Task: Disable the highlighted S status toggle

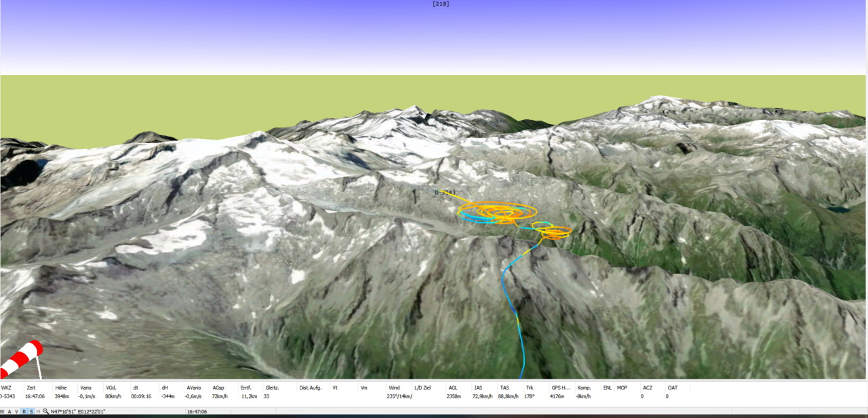Action: point(31,411)
